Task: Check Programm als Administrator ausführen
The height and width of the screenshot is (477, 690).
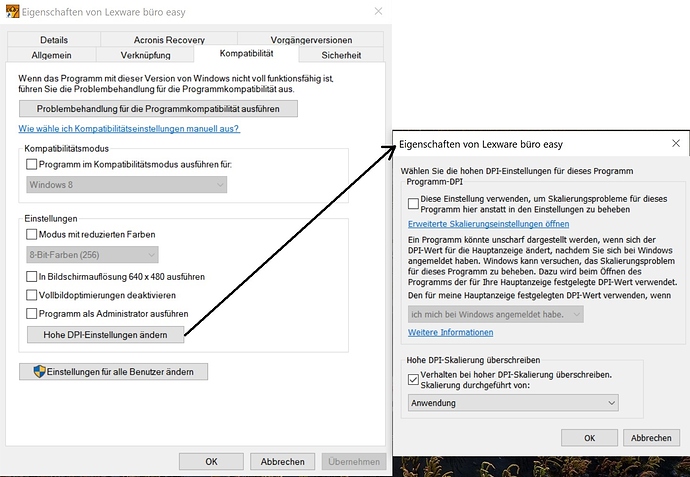Action: [31, 313]
